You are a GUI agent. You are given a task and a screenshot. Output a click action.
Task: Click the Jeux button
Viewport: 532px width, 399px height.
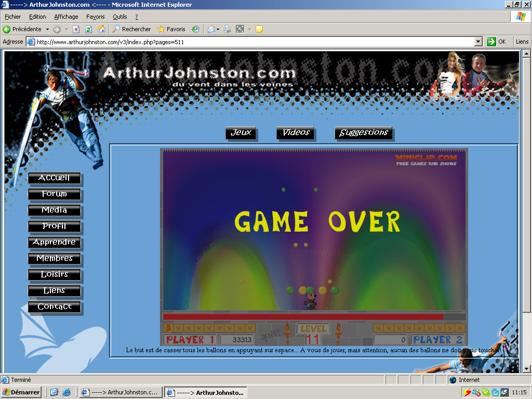coord(241,132)
